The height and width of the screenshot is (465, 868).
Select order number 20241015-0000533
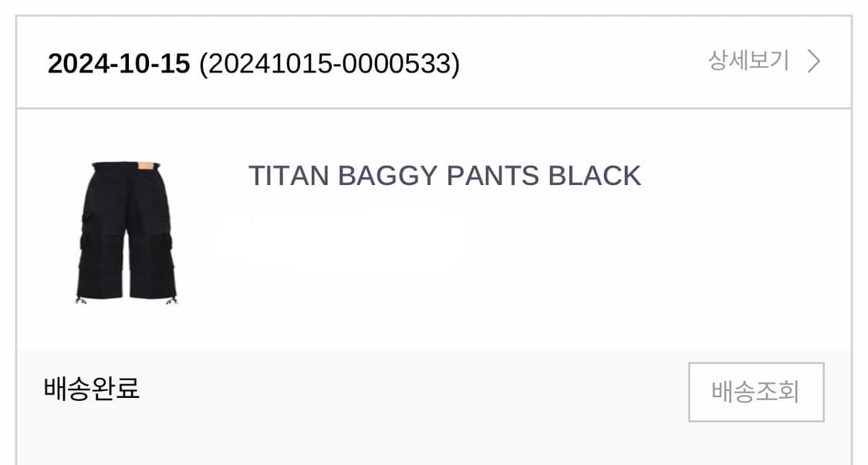pyautogui.click(x=329, y=64)
